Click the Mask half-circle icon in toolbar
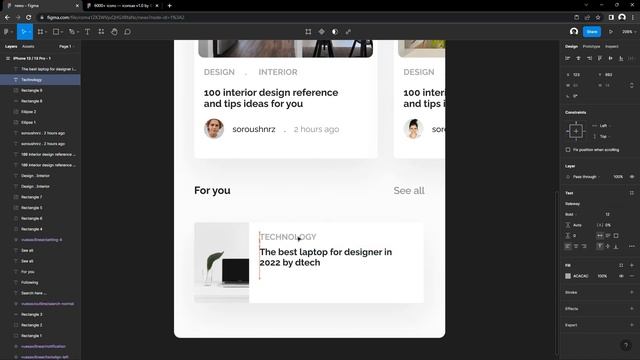 (x=335, y=31)
